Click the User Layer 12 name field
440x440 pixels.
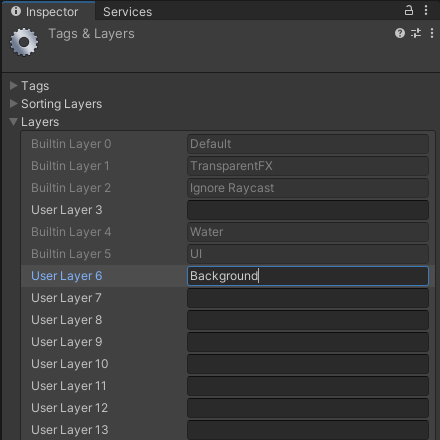(x=308, y=408)
